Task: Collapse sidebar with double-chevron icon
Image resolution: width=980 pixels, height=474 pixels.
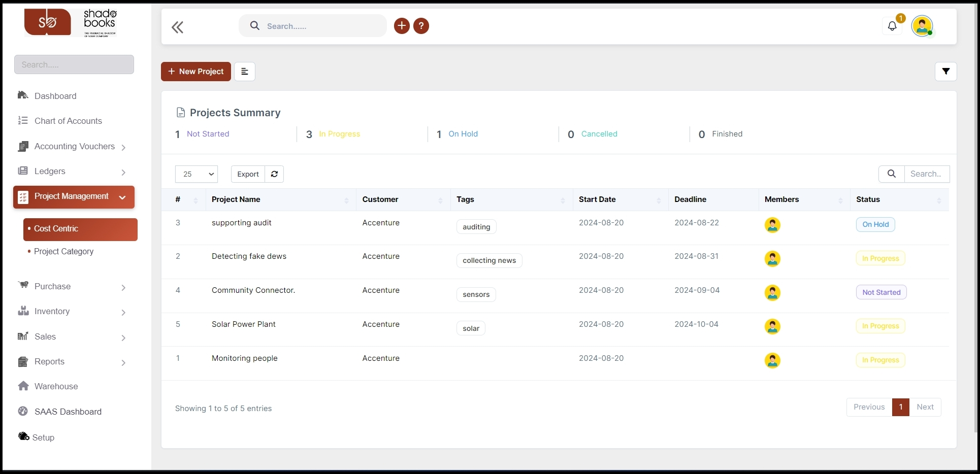Action: [177, 27]
